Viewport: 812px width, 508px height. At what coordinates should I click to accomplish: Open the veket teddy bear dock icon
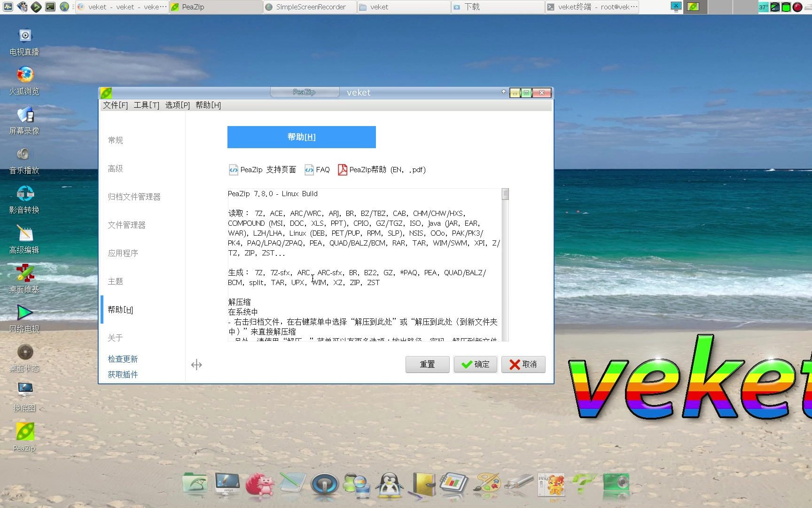click(x=551, y=484)
